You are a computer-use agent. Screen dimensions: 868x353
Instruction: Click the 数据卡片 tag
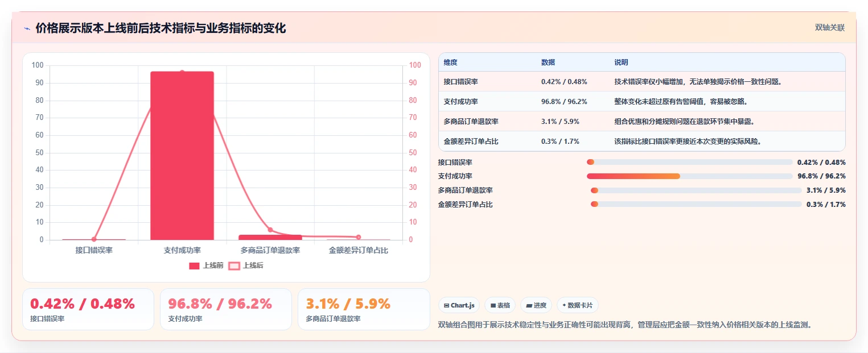point(578,305)
